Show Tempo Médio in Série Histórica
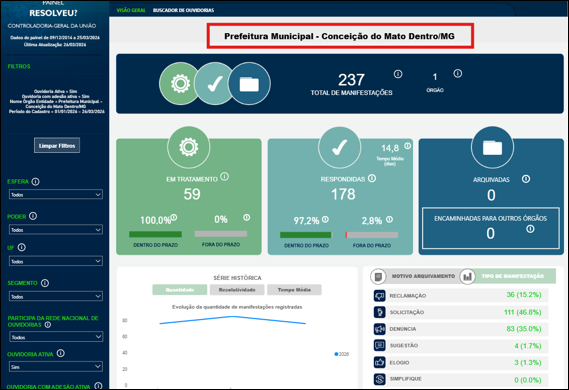The image size is (569, 390). [294, 290]
